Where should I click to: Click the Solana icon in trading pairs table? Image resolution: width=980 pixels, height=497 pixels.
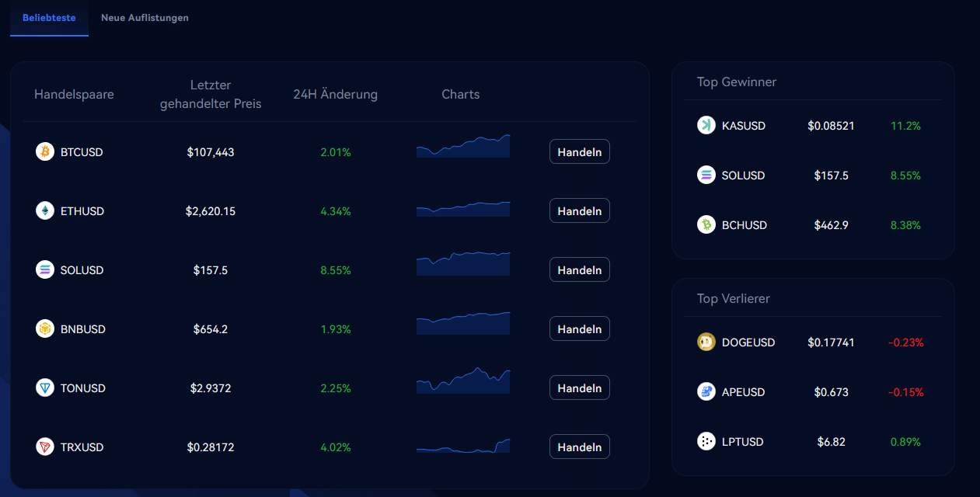45,269
